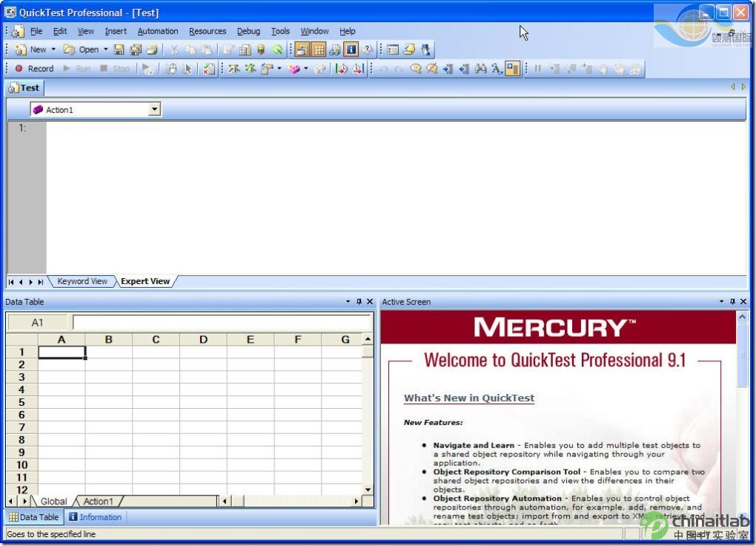The height and width of the screenshot is (546, 756).
Task: Click the Replace text icon
Action: pyautogui.click(x=496, y=68)
